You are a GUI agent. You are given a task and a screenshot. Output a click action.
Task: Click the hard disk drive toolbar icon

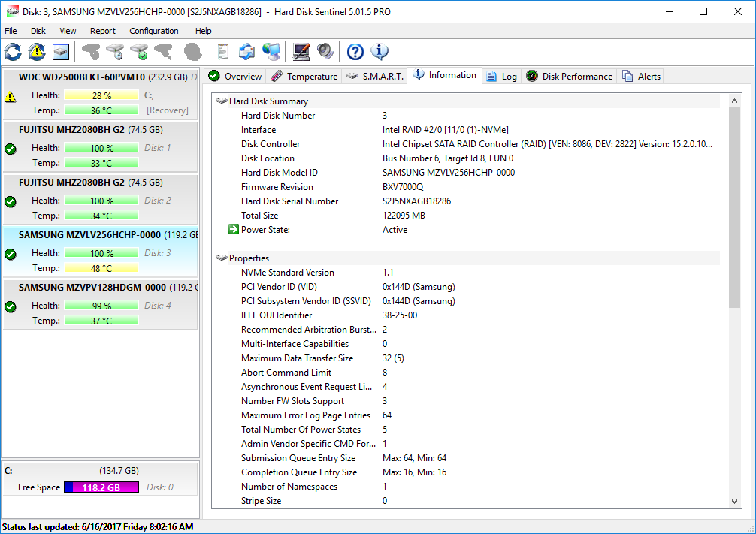click(x=61, y=52)
